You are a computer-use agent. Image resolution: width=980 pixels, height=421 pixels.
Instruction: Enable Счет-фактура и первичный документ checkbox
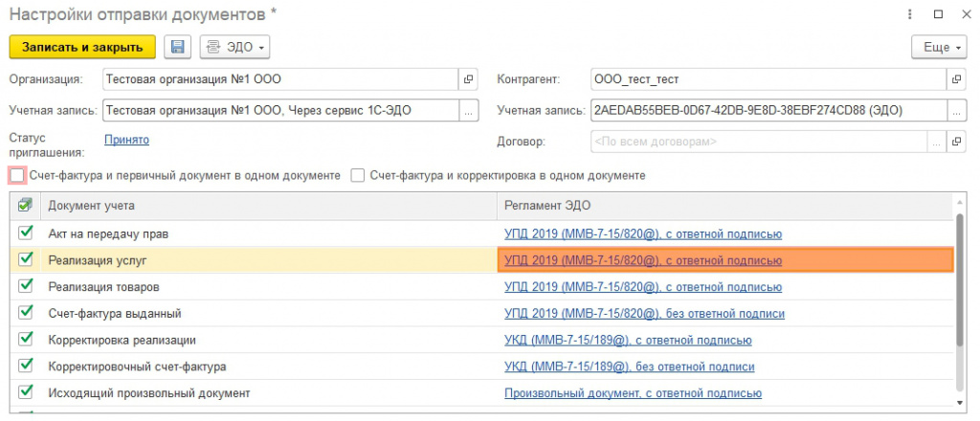tap(16, 175)
